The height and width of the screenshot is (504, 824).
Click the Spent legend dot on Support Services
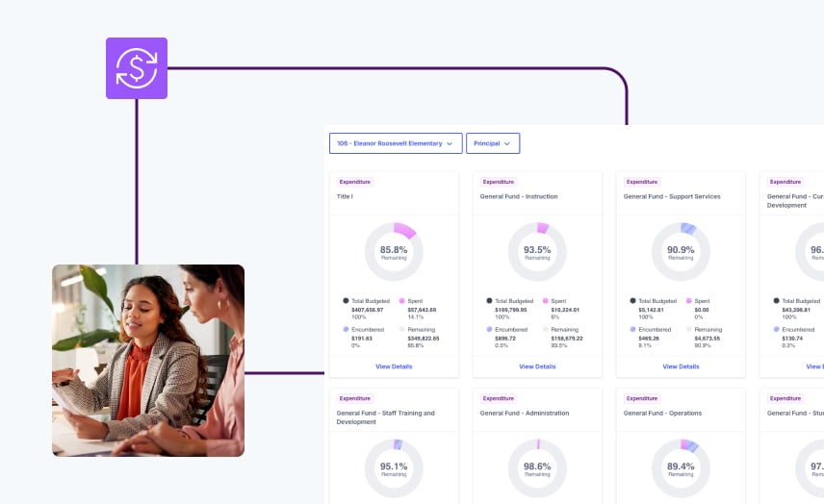(689, 301)
